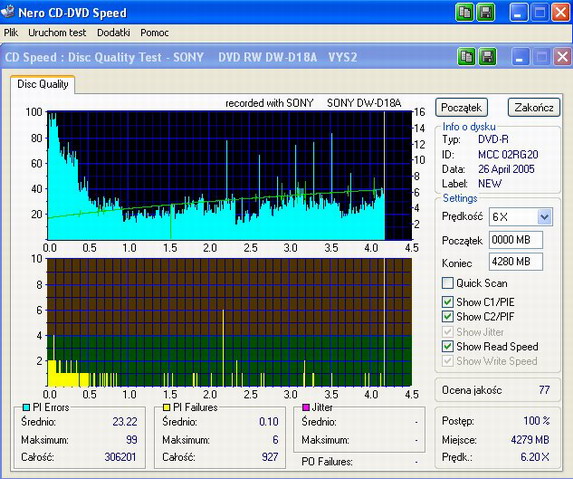Open the Uruchom test menu
Image resolution: width=573 pixels, height=479 pixels.
(57, 33)
